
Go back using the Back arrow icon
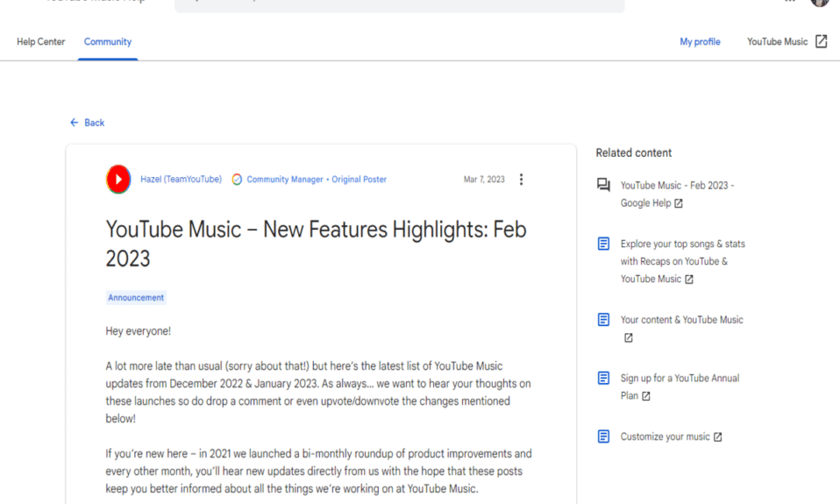tap(74, 123)
